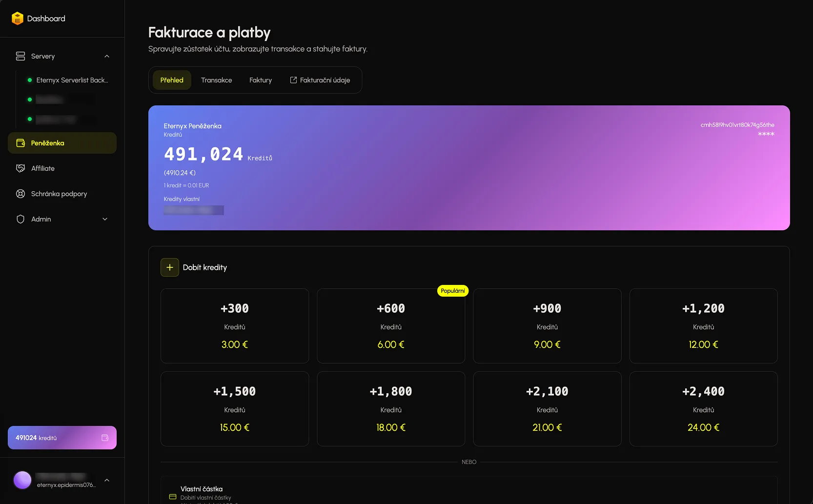Click the Kredity vlastní label
Image resolution: width=813 pixels, height=504 pixels.
(x=182, y=199)
